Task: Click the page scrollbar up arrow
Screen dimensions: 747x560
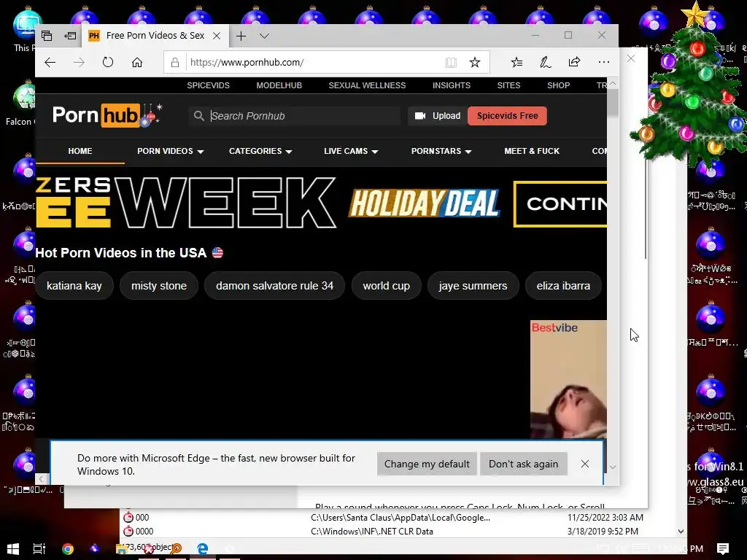Action: pyautogui.click(x=613, y=84)
